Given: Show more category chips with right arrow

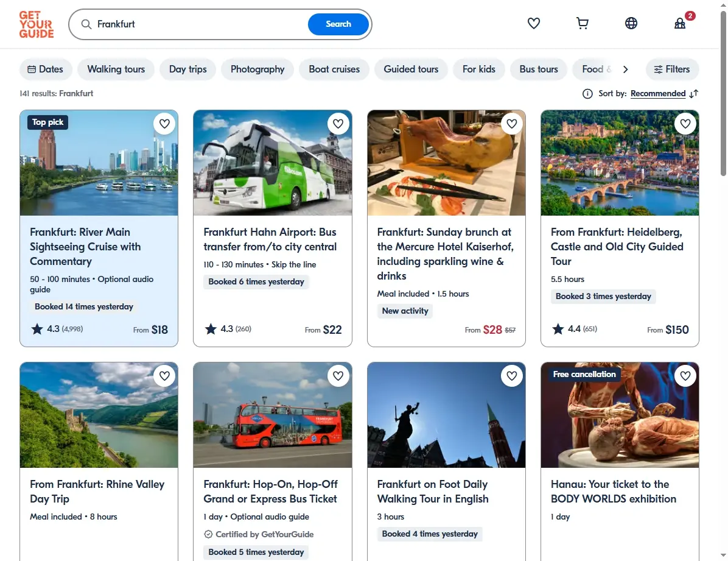Looking at the screenshot, I should pos(625,69).
